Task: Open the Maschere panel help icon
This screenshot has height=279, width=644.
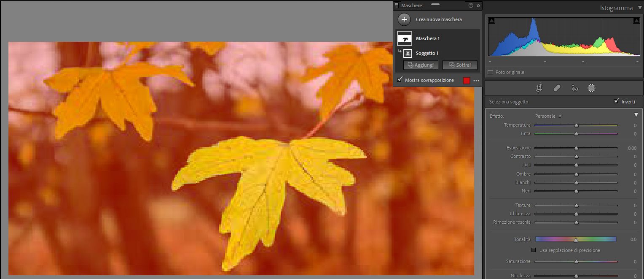Action: coord(471,5)
